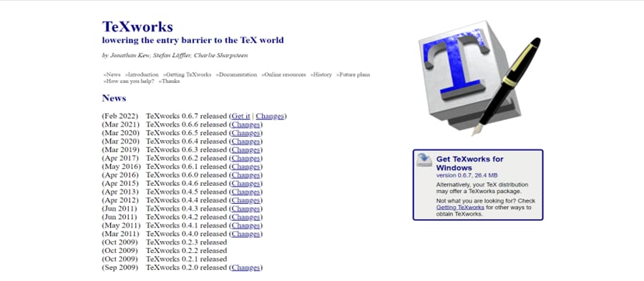Open Changes link for TeXworks 0.2.0
The height and width of the screenshot is (281, 644).
click(245, 267)
